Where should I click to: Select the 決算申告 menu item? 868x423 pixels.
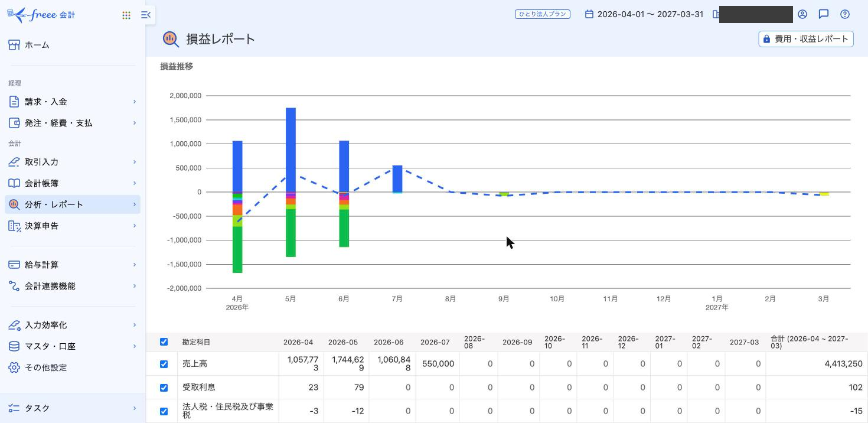pos(73,226)
